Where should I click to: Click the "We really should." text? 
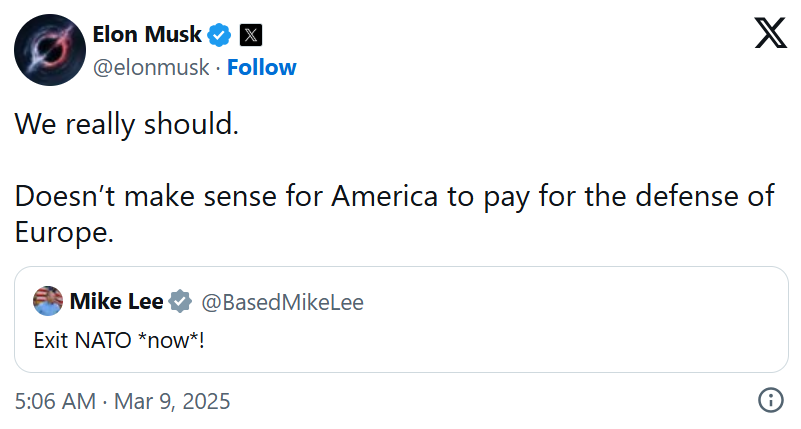[127, 126]
